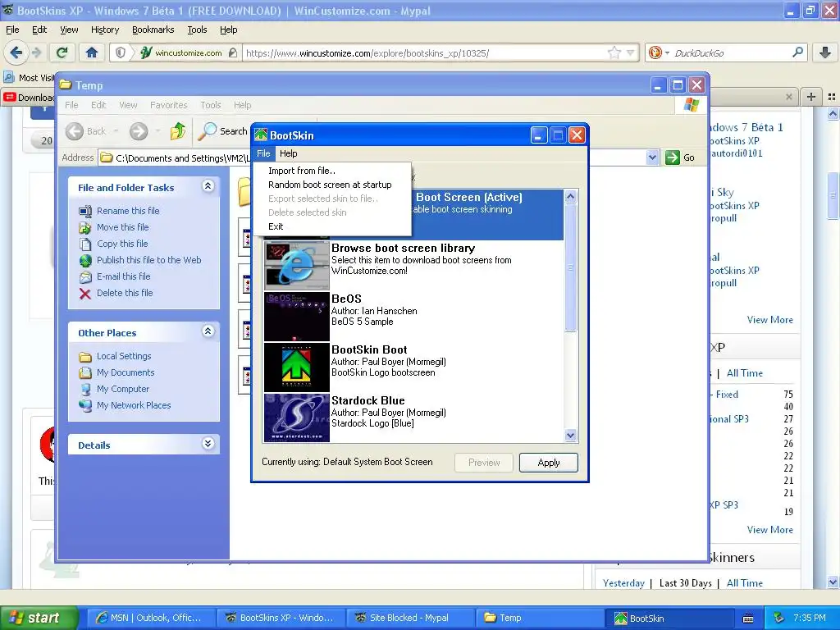Open My Network Places icon
Screen dimensions: 840x630
tap(85, 405)
